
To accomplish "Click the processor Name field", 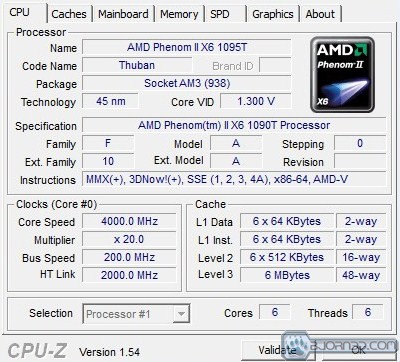I will 187,47.
